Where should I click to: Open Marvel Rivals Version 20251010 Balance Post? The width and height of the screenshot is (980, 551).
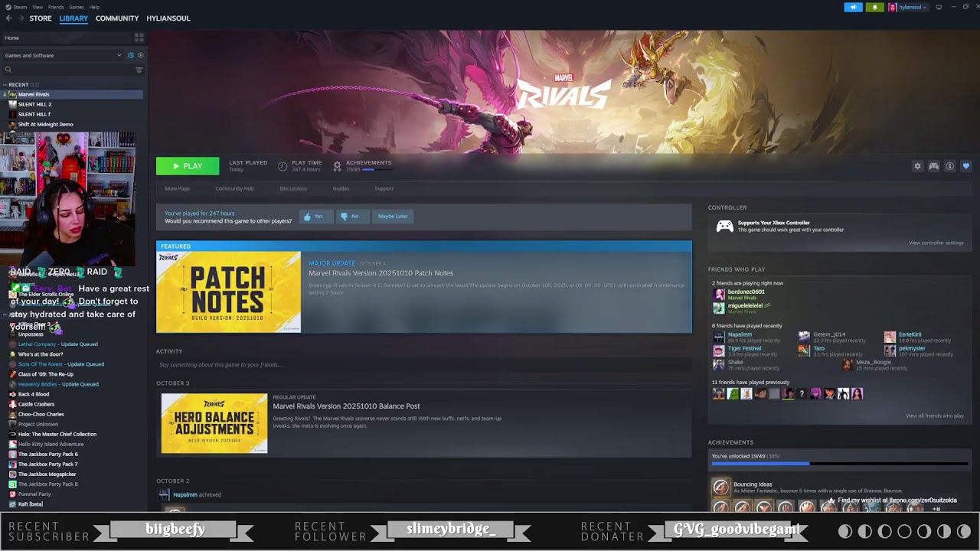click(346, 406)
